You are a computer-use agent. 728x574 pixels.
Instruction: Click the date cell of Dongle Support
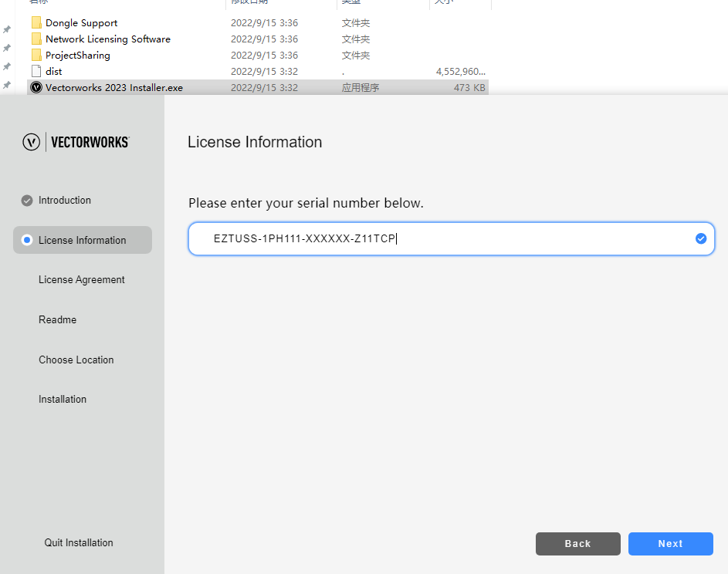(x=264, y=22)
